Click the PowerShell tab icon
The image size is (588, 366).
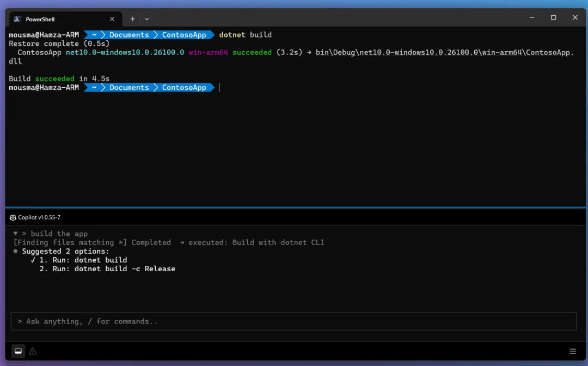coord(17,19)
